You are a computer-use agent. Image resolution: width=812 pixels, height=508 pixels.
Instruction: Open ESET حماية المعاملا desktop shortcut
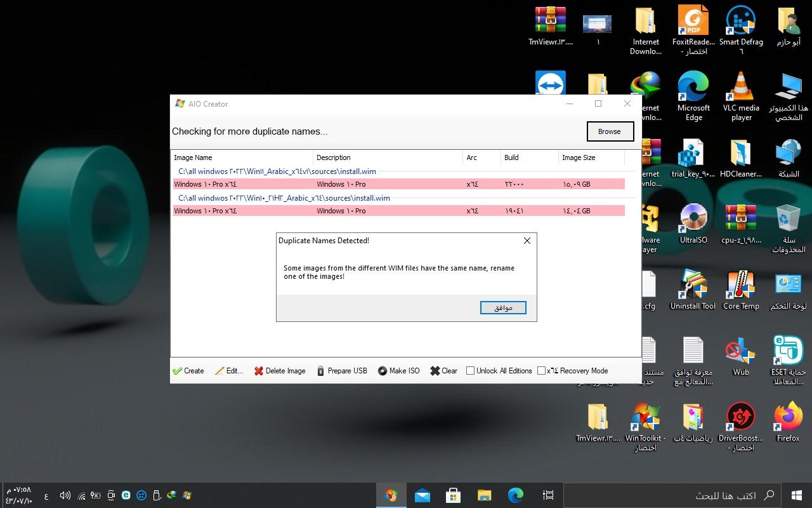click(x=789, y=360)
